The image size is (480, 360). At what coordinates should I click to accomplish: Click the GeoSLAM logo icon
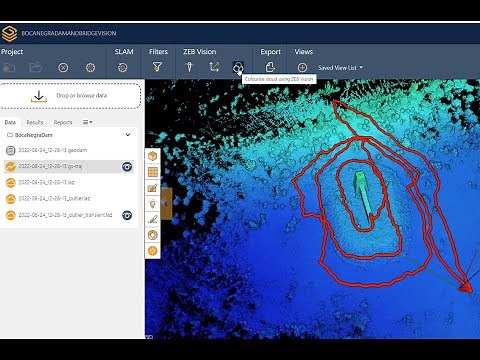point(9,33)
